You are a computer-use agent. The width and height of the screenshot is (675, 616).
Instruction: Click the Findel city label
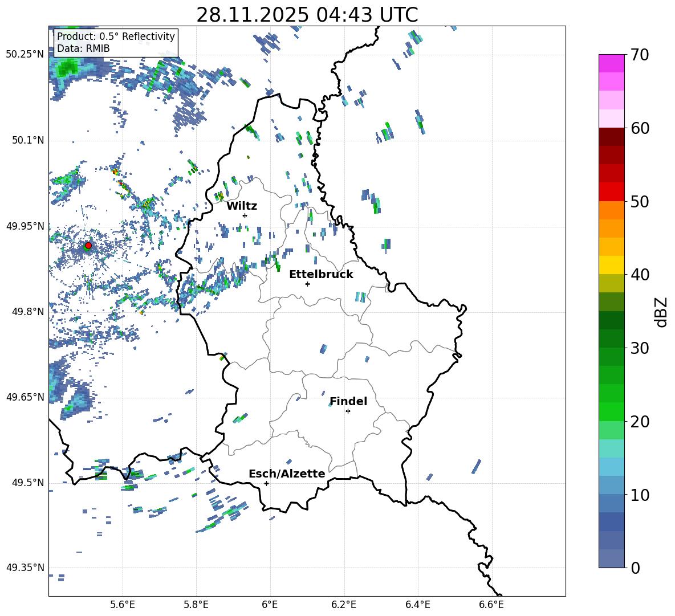348,401
